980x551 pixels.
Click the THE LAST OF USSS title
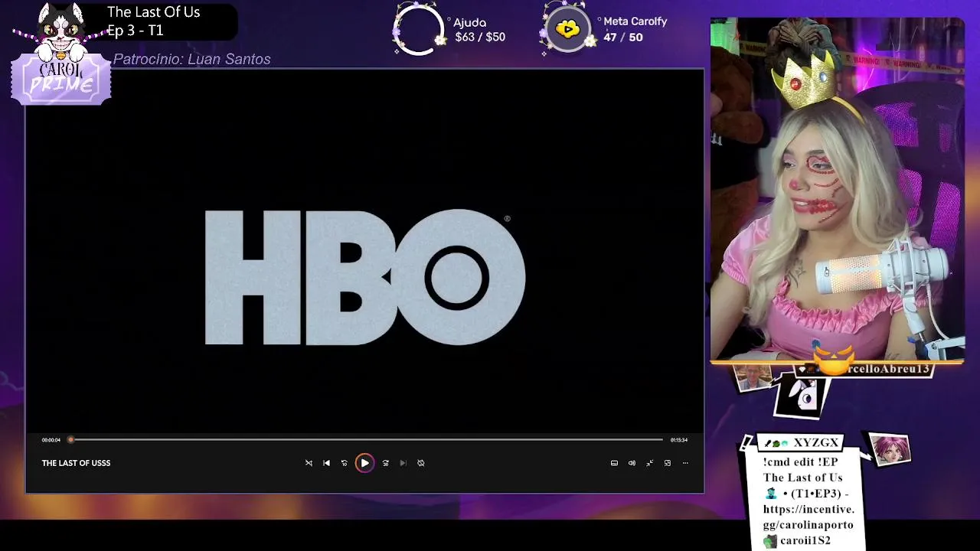(76, 463)
